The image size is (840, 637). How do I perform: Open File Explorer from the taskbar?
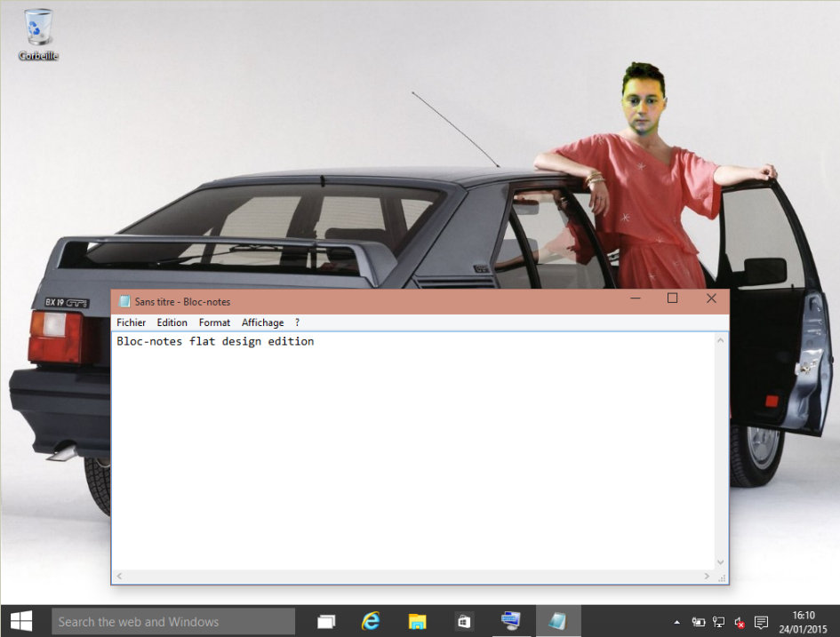pyautogui.click(x=417, y=622)
